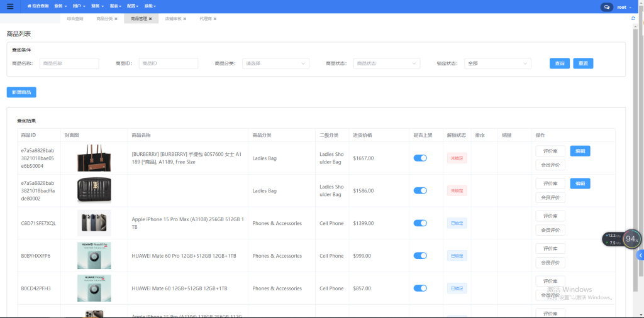
Task: Open the chat messages icon beside root
Action: (x=607, y=7)
